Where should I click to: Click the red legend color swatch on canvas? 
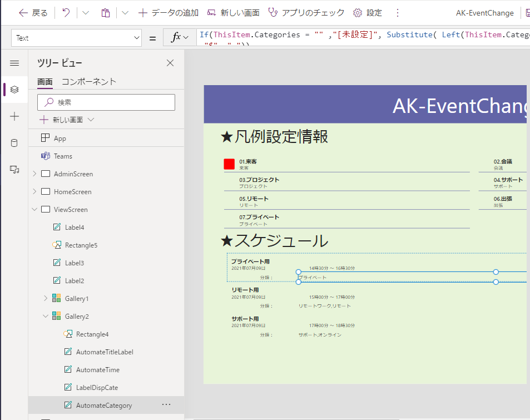click(230, 164)
